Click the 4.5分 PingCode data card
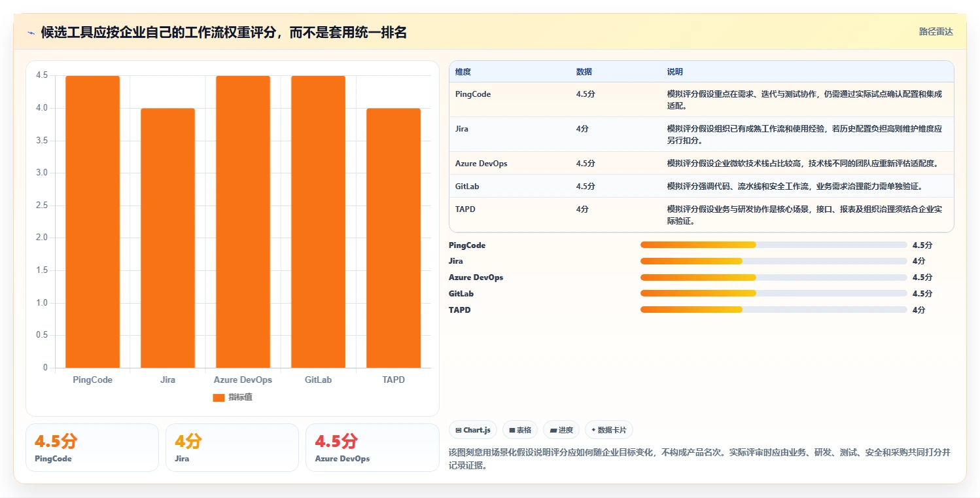This screenshot has width=980, height=498. [92, 448]
